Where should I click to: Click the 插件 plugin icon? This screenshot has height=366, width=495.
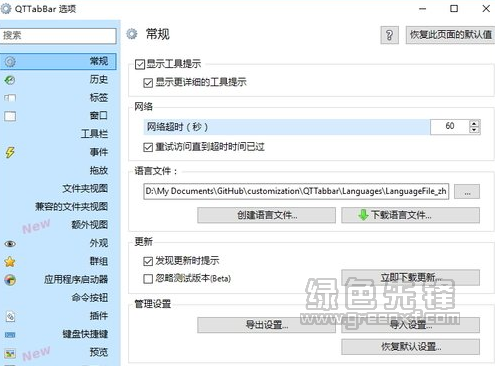coord(10,316)
